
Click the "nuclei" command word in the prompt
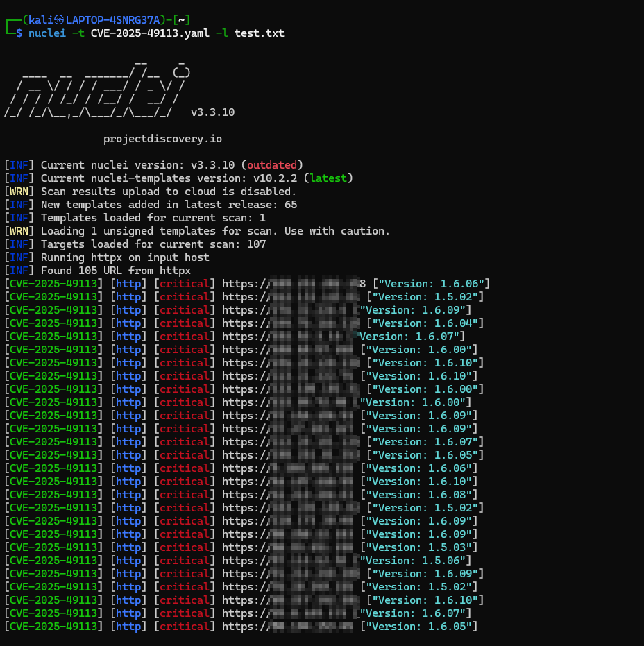pos(47,33)
